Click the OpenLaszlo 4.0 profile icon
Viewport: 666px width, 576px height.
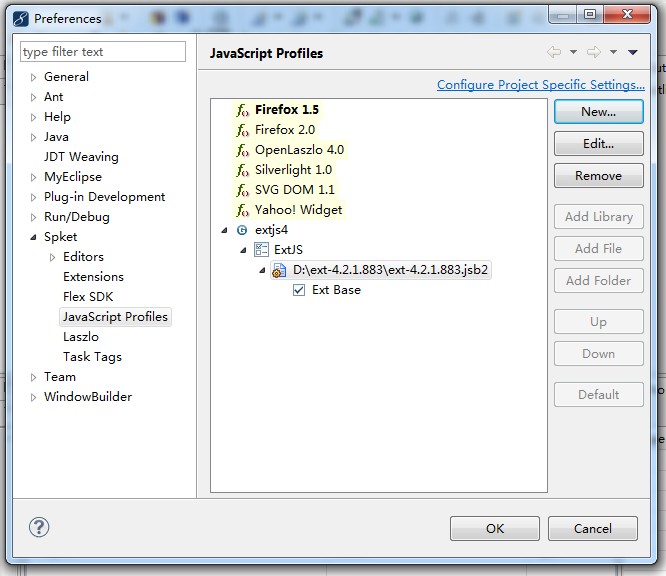pyautogui.click(x=243, y=150)
